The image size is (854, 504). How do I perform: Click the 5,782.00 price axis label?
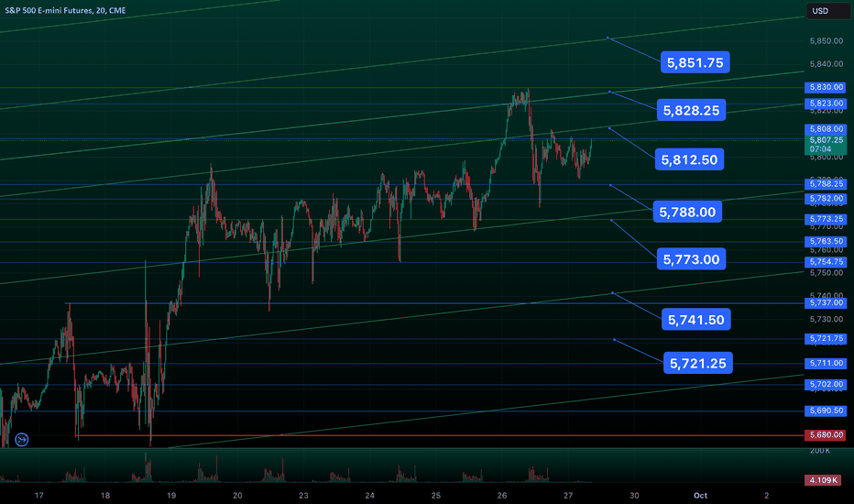pos(826,198)
